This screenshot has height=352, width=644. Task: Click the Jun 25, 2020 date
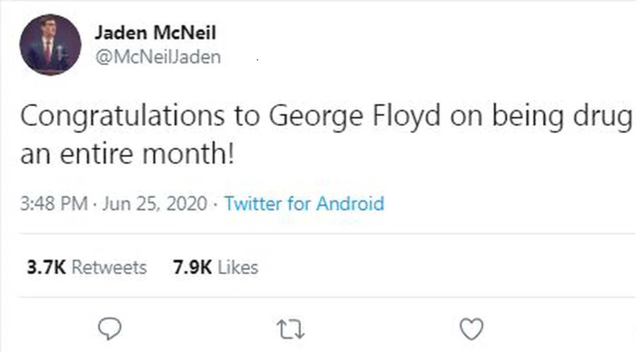coord(155,203)
